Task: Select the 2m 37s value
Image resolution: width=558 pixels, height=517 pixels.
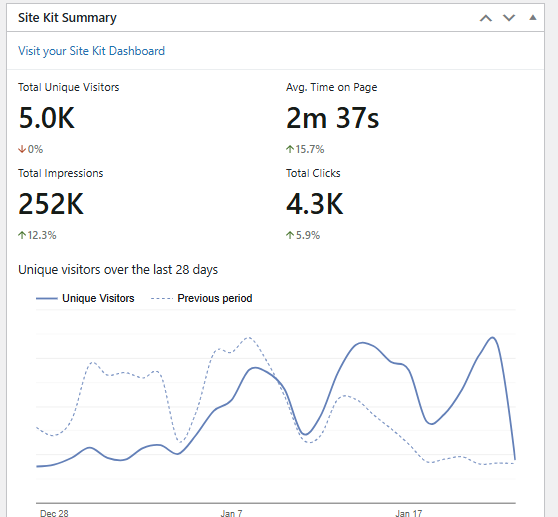Action: coord(333,118)
